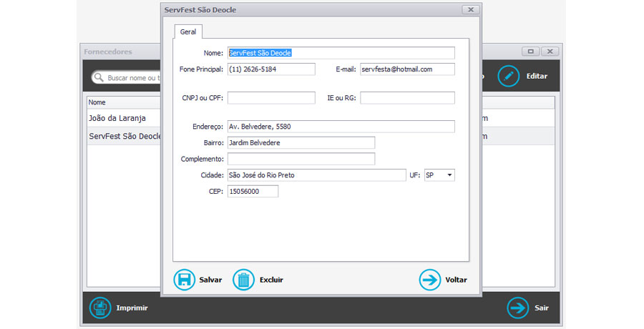Close the ServFest São Deocle dialog

tap(471, 9)
